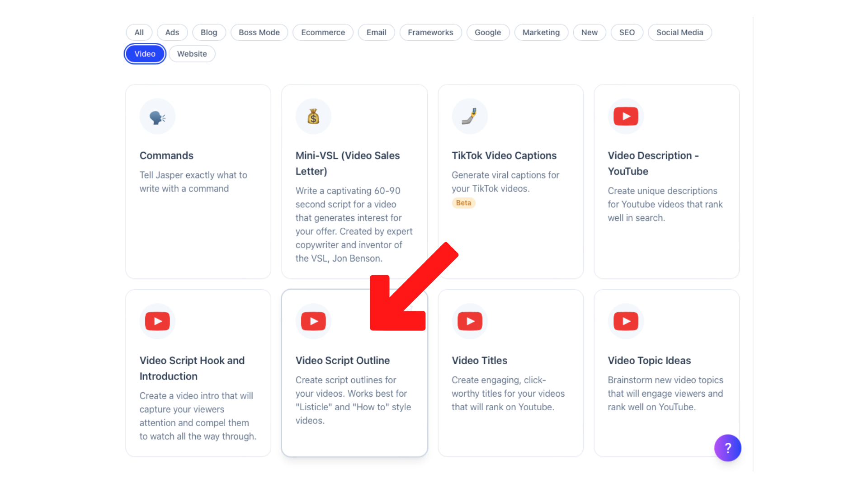Click the play icon on Video Script Hook card
Viewport: 868px width, 488px height.
(157, 321)
